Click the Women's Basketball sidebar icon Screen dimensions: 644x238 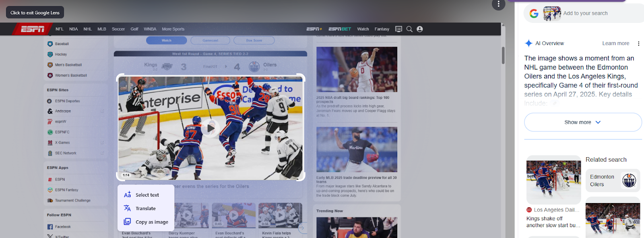click(x=50, y=75)
